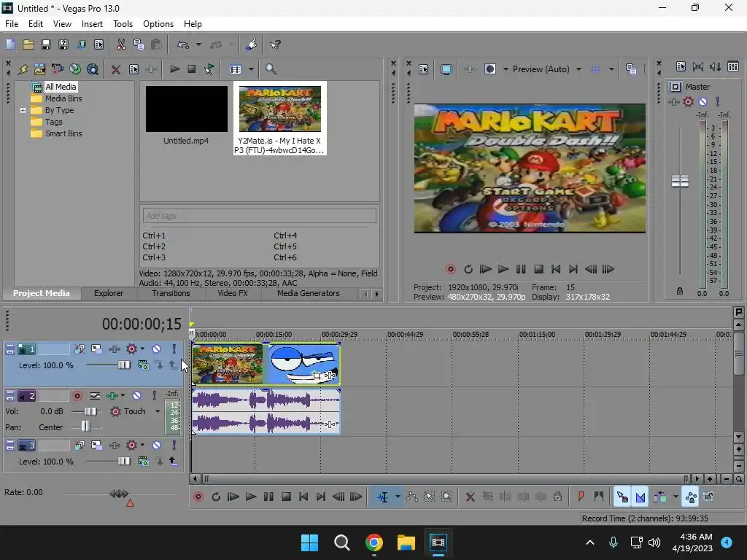
Task: Solo video Track 1
Action: tap(174, 349)
